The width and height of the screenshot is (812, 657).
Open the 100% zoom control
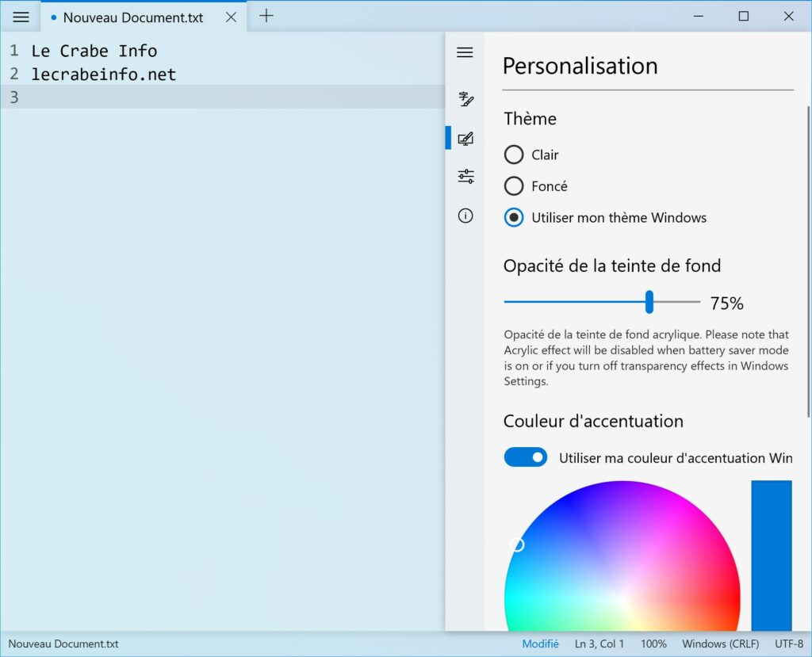click(653, 644)
